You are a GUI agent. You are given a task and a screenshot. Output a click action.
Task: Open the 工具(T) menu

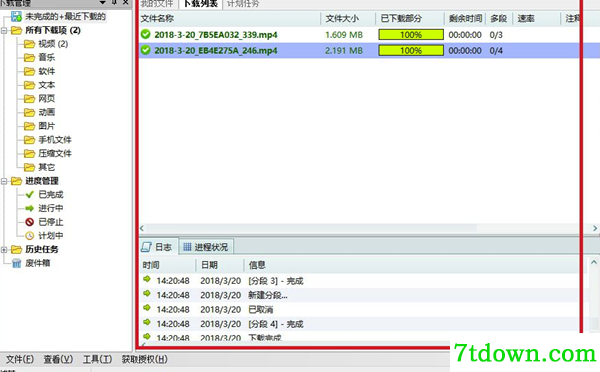pos(98,359)
